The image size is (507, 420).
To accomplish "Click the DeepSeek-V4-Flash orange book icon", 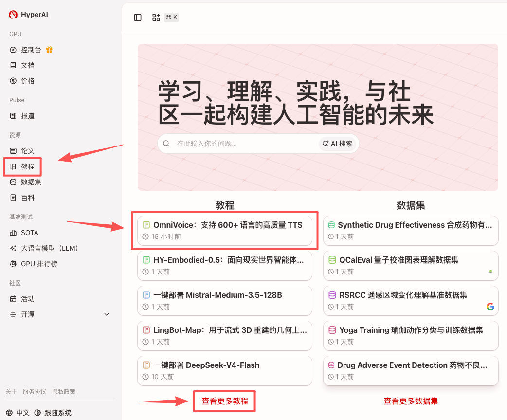I will pyautogui.click(x=146, y=365).
